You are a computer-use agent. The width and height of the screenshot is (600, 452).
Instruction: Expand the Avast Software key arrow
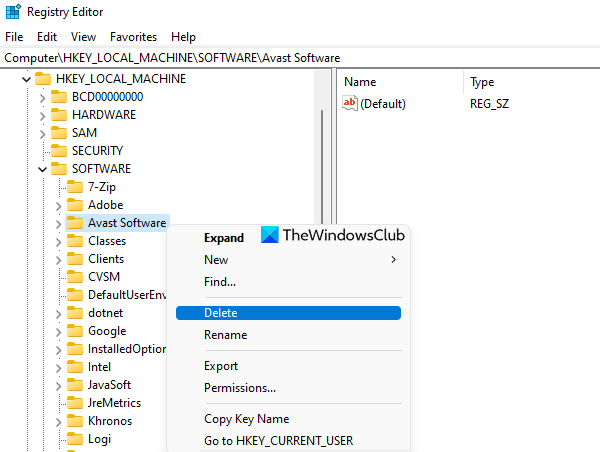(x=58, y=224)
